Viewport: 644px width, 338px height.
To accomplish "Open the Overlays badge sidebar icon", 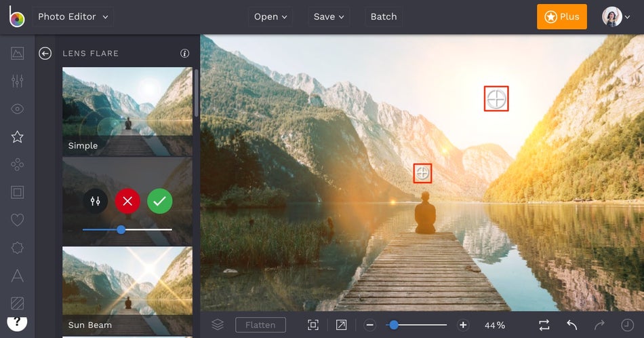I will tap(17, 248).
